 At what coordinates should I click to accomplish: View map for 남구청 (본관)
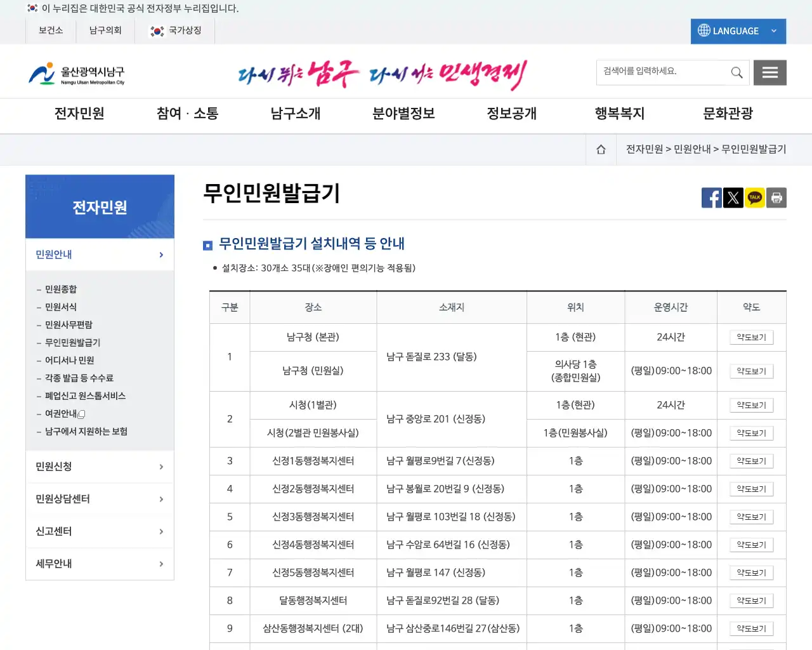point(752,338)
